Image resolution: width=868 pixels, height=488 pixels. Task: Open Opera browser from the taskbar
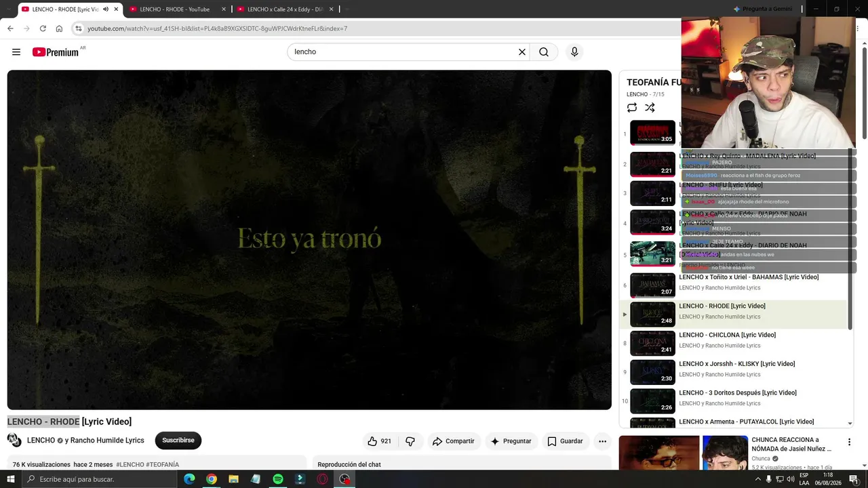[323, 479]
